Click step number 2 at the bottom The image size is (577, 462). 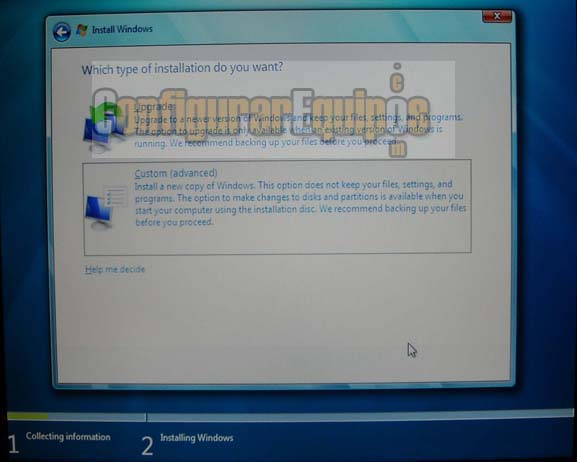pyautogui.click(x=147, y=446)
